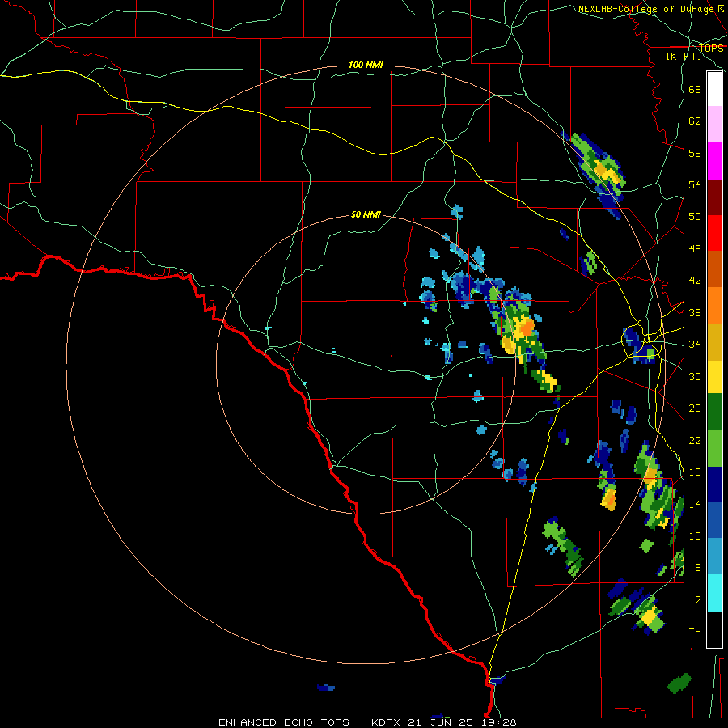This screenshot has height=728, width=728.
Task: Pick the navy blue legend swatch
Action: tap(714, 485)
